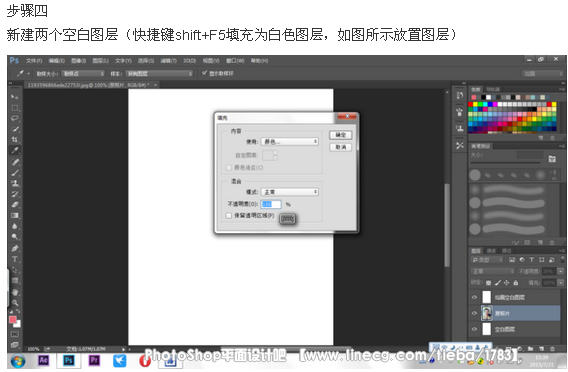Open the Clone Source panel icon in dock
The image size is (568, 372).
[460, 129]
